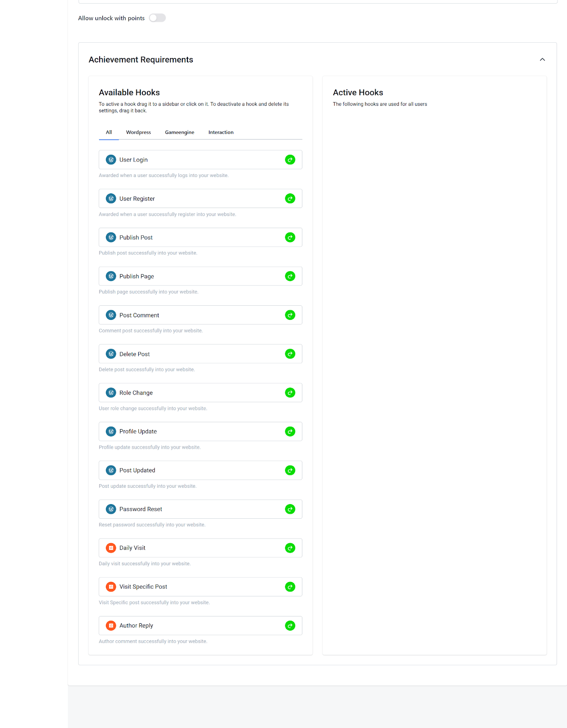Click description 'Awarded when a user successfully logs into your website.'
This screenshot has height=728, width=567.
[164, 176]
